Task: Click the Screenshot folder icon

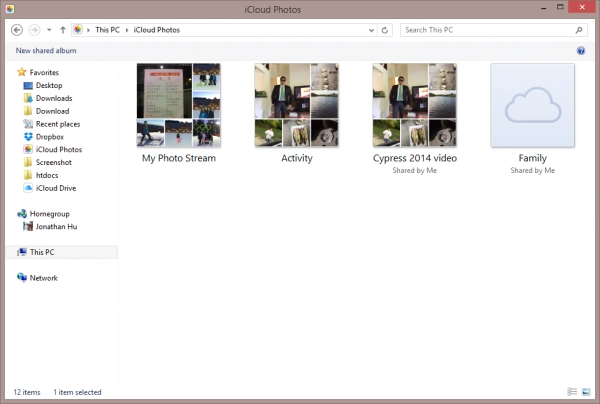Action: [28, 162]
